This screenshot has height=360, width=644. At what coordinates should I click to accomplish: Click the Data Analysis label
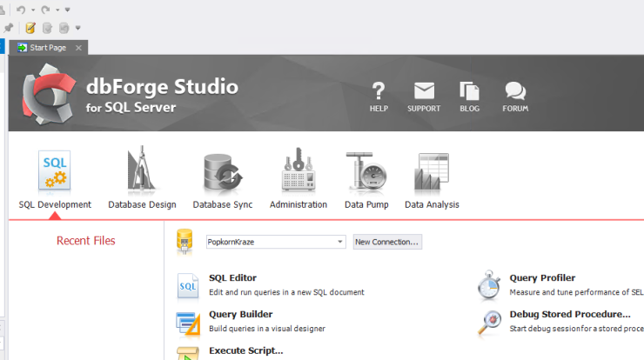(x=432, y=204)
